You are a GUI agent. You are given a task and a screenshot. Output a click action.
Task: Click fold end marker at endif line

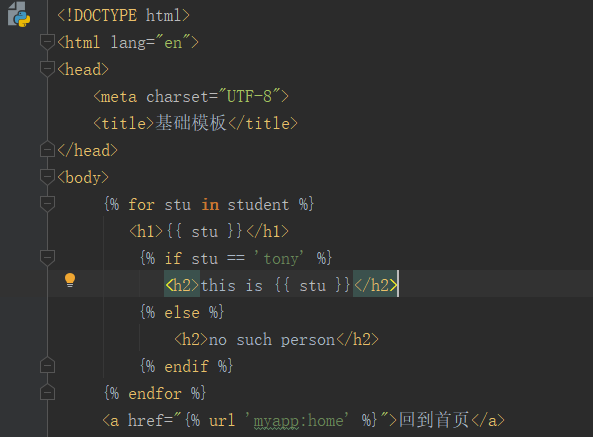pyautogui.click(x=47, y=366)
